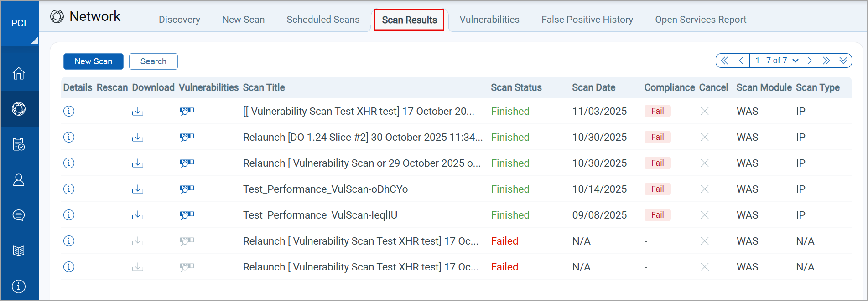Download the Test_Performance_VulScan-oDhCYo scan report
The width and height of the screenshot is (868, 301).
[137, 189]
